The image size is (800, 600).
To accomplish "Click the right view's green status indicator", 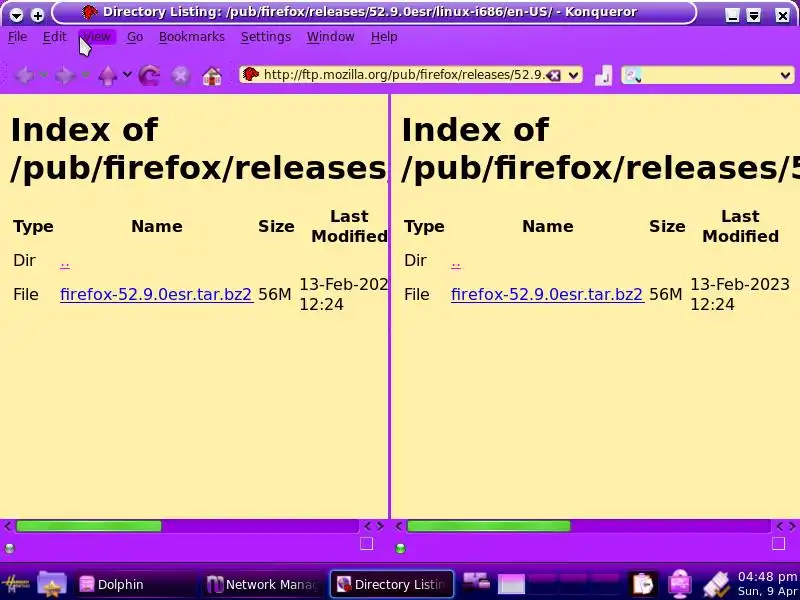I will point(401,548).
